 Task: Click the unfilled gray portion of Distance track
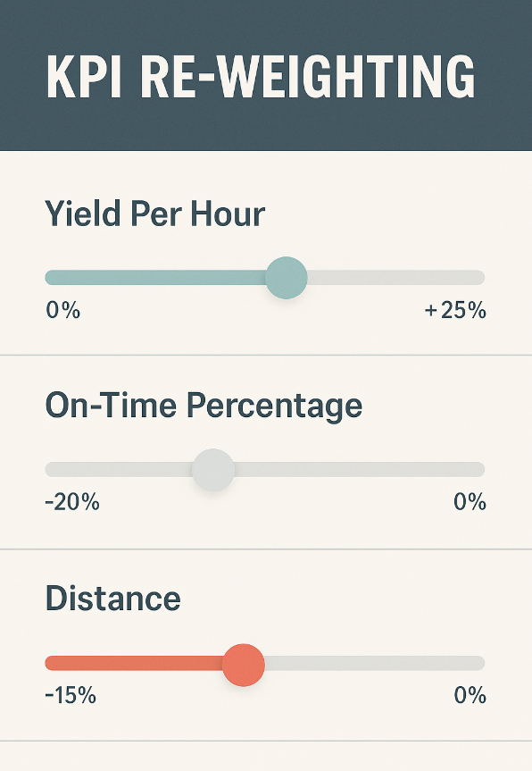tap(375, 663)
